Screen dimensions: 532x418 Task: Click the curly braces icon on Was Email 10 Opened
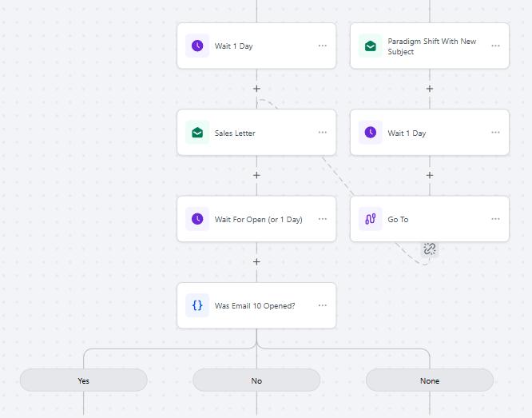(x=197, y=305)
